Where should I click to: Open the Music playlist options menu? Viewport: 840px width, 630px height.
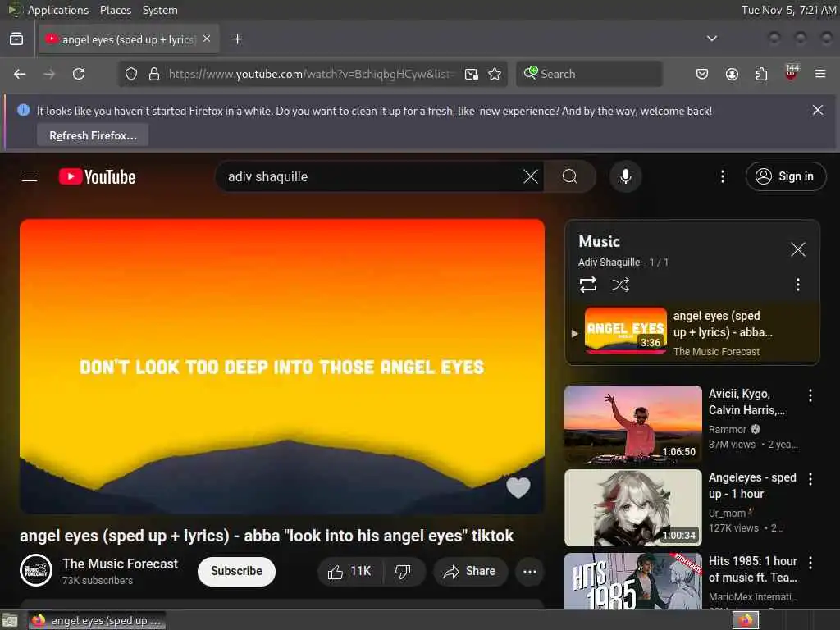(x=797, y=285)
